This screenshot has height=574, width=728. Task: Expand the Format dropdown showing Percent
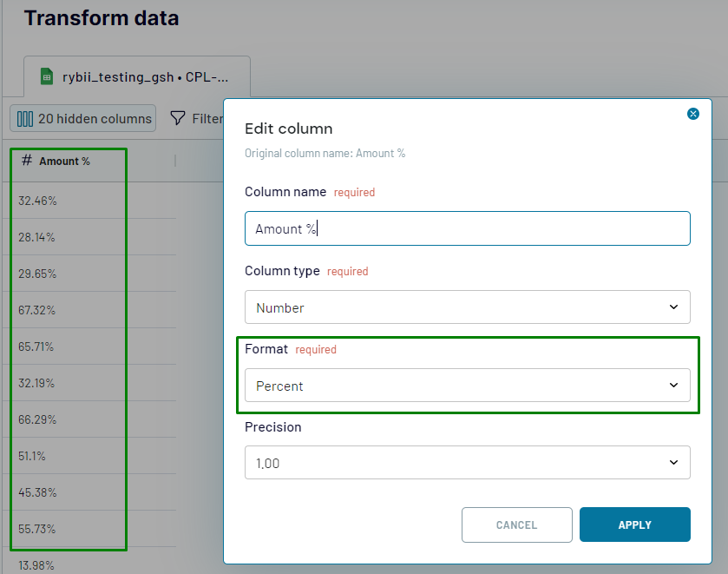(x=467, y=386)
